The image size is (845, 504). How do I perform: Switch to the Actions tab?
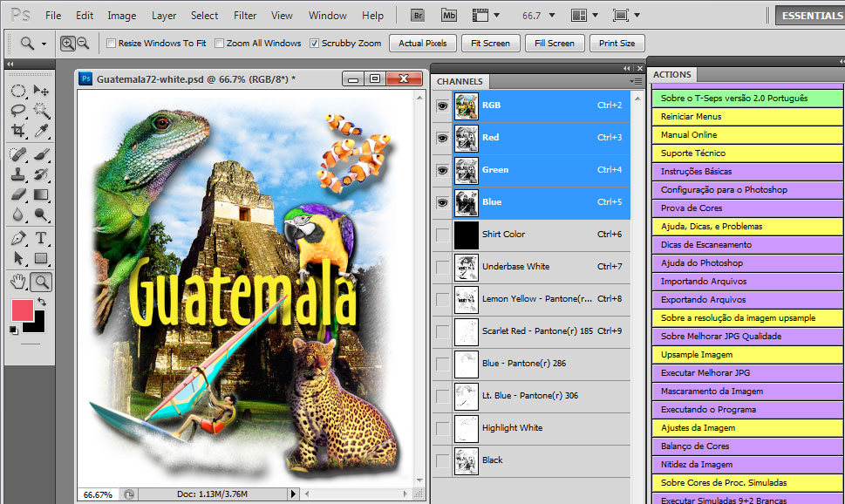coord(672,75)
